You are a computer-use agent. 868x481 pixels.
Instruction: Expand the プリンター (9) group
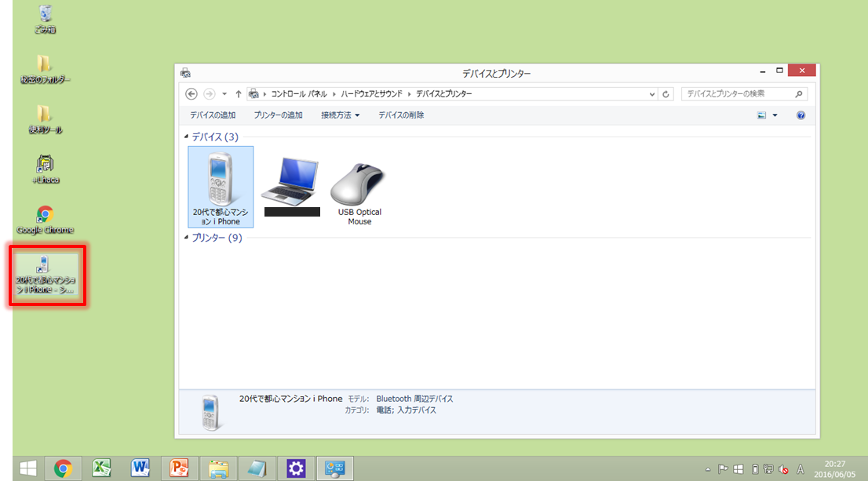(187, 238)
